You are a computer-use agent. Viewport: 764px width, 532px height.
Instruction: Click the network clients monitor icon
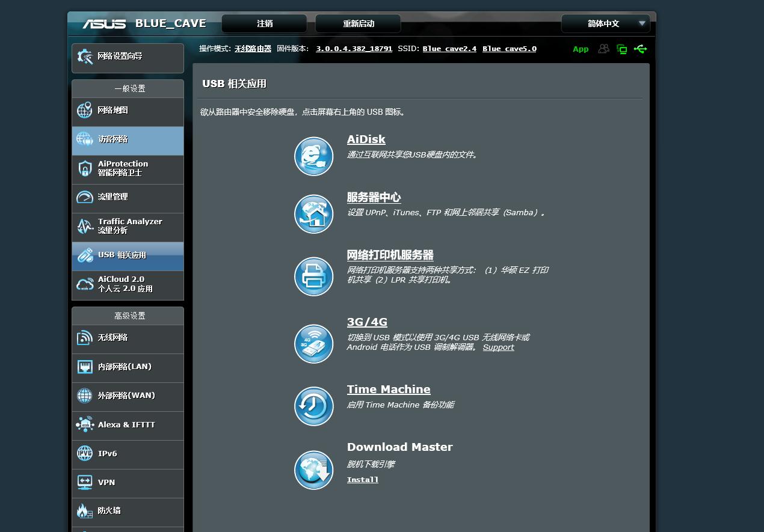(x=622, y=49)
